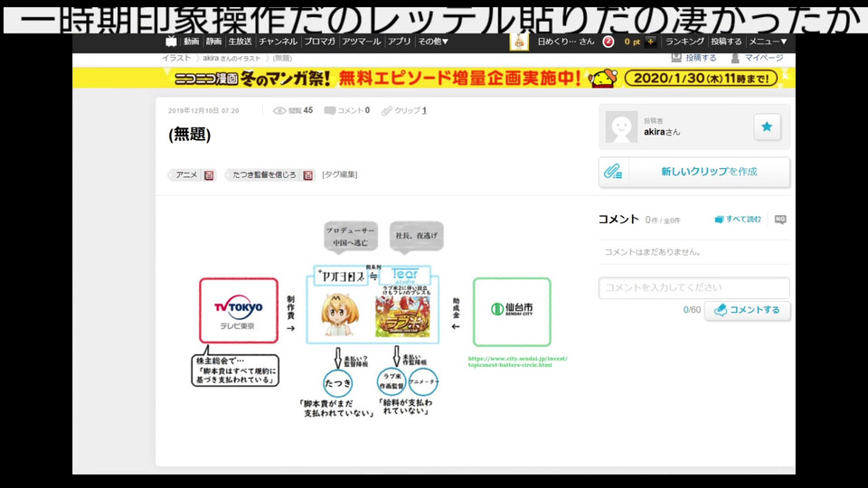Open akiraさん profile name
Image resolution: width=868 pixels, height=488 pixels.
point(662,132)
